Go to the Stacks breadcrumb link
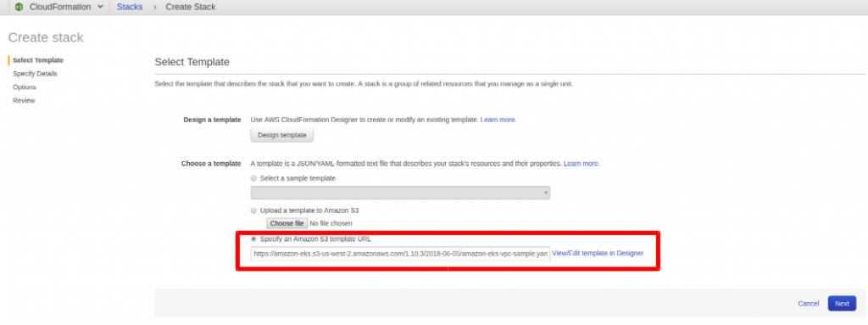Image resolution: width=868 pixels, height=325 pixels. click(x=130, y=7)
